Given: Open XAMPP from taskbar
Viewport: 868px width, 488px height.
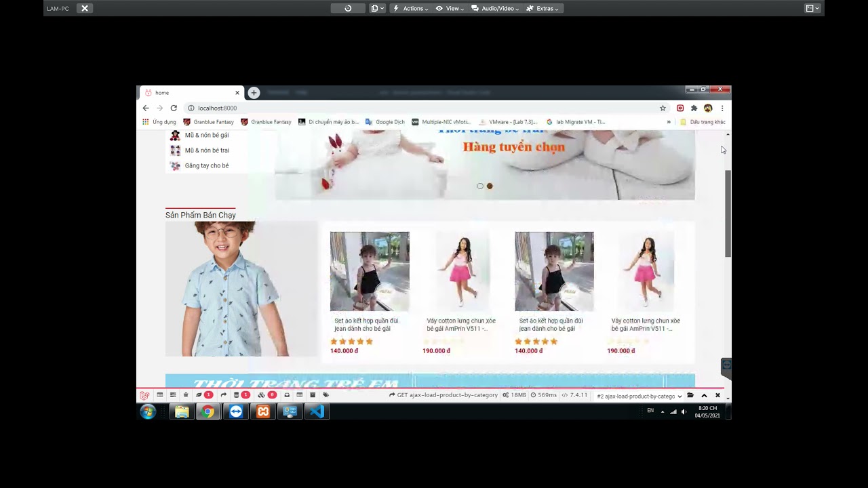Looking at the screenshot, I should (263, 411).
